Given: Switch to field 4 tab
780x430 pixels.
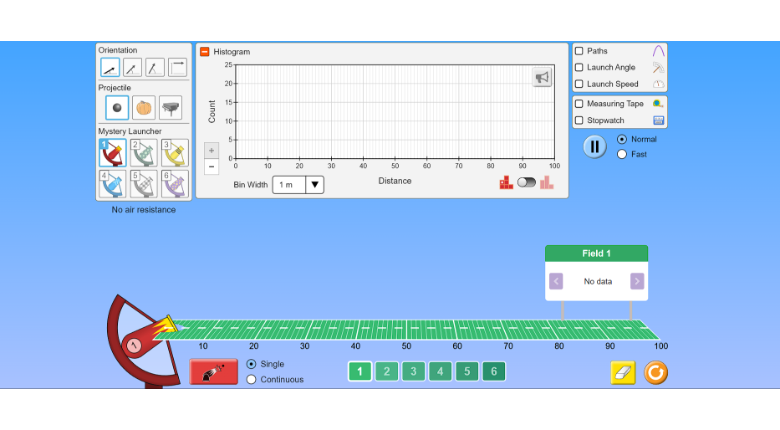Looking at the screenshot, I should point(440,372).
